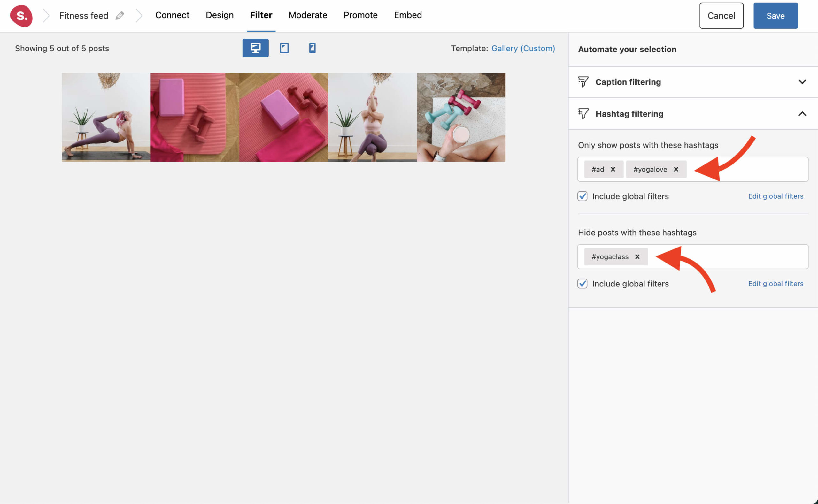The width and height of the screenshot is (818, 504).
Task: Switch to the Moderate tab
Action: pyautogui.click(x=307, y=15)
